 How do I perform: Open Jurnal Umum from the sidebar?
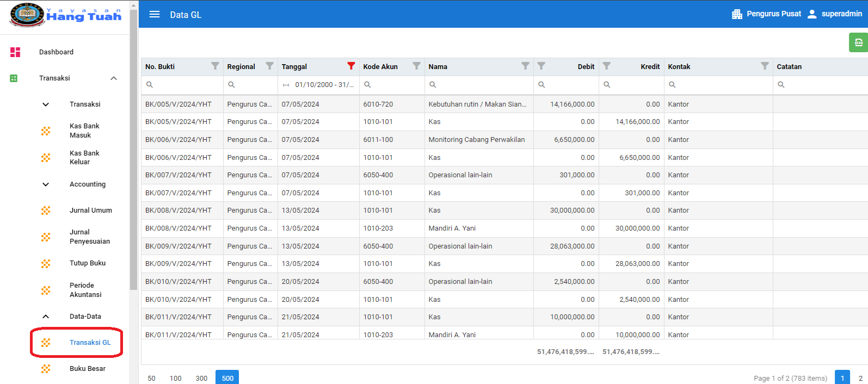pos(90,210)
